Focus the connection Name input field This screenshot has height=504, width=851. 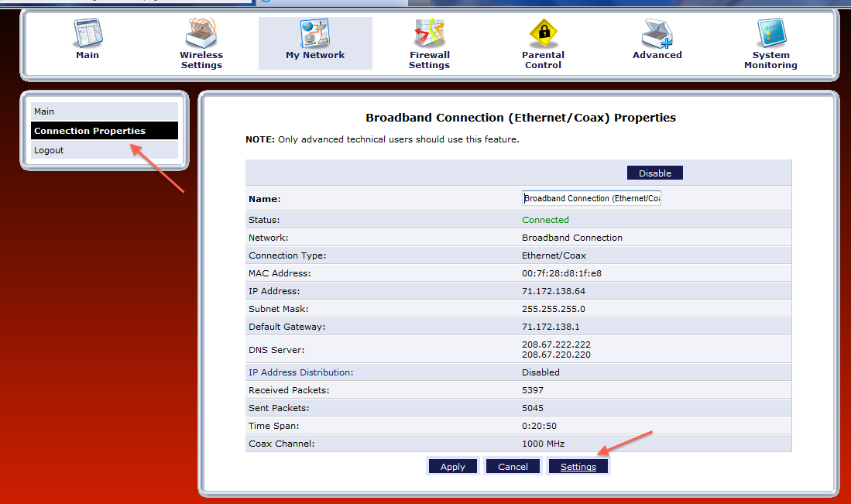pyautogui.click(x=592, y=198)
